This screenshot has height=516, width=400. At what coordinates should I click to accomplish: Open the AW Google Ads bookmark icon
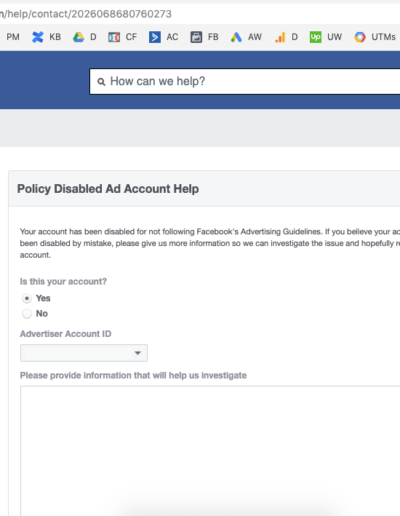click(236, 37)
